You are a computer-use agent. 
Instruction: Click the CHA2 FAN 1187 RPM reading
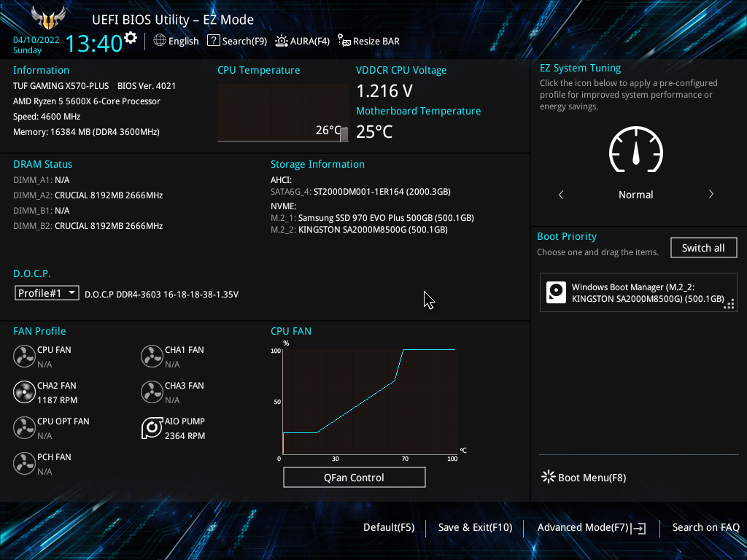click(57, 400)
